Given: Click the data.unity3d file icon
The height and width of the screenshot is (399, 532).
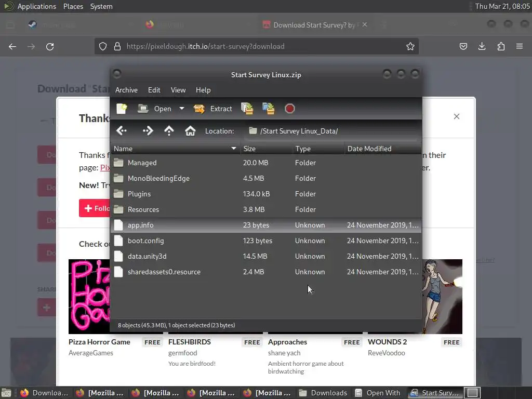Looking at the screenshot, I should [118, 257].
